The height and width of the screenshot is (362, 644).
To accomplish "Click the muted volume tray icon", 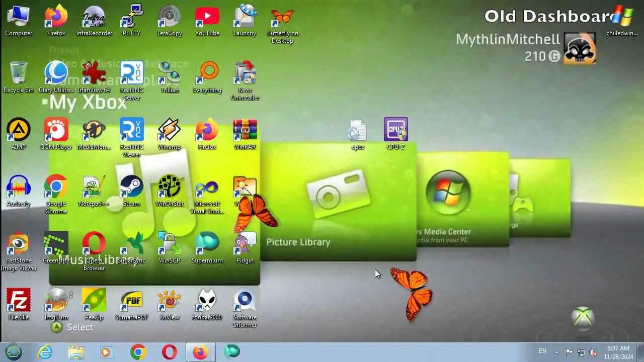I will pos(594,352).
